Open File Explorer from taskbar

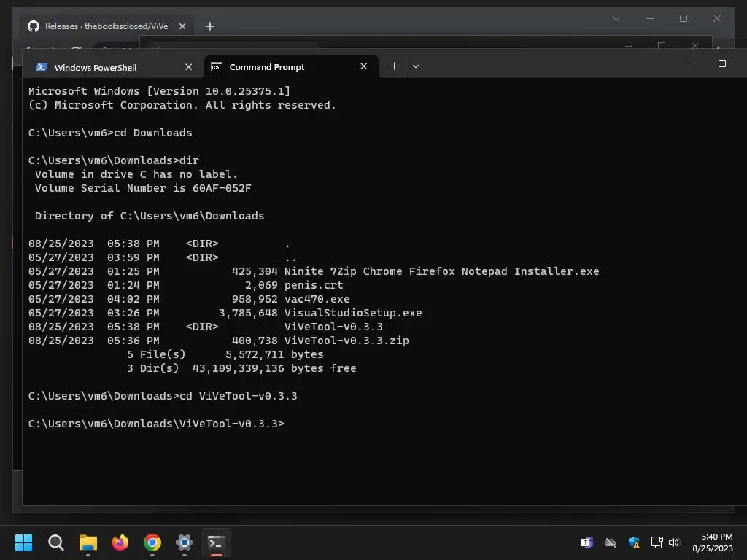tap(88, 542)
